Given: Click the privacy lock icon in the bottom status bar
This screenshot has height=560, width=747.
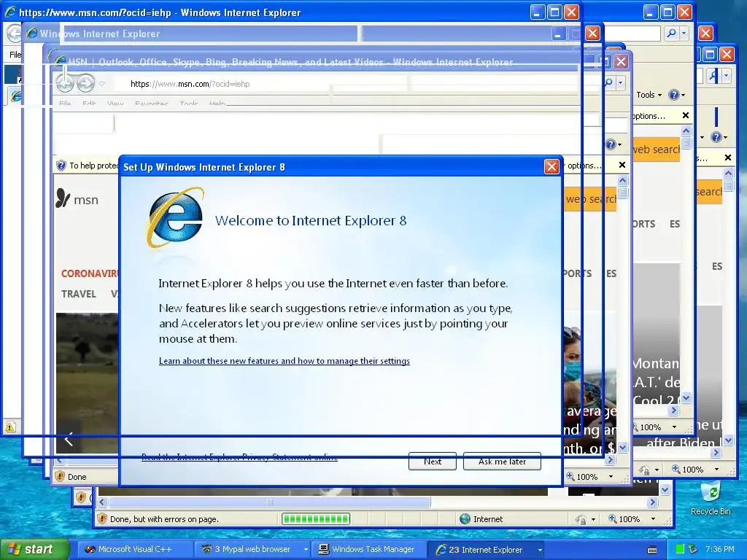Looking at the screenshot, I should pyautogui.click(x=580, y=519).
